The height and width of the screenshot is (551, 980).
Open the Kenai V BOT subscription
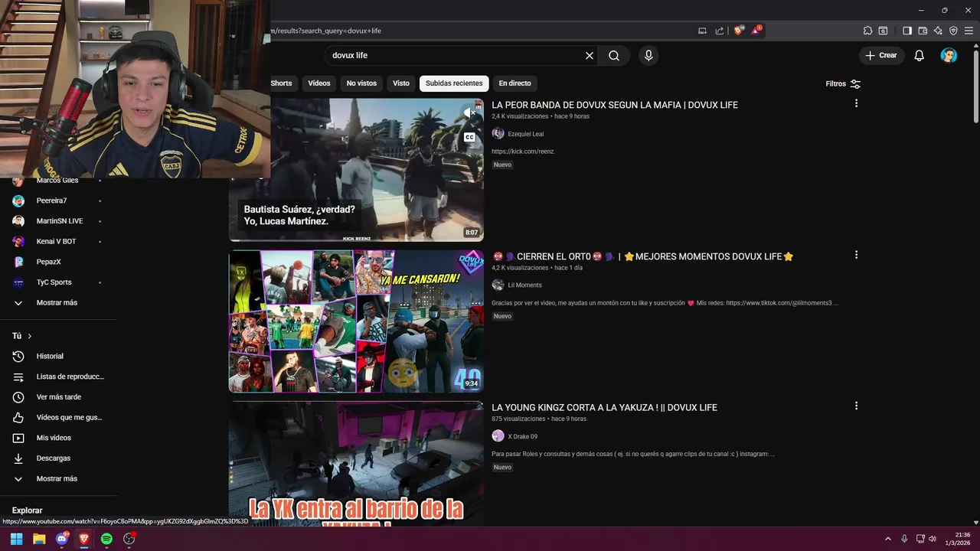[x=58, y=241]
